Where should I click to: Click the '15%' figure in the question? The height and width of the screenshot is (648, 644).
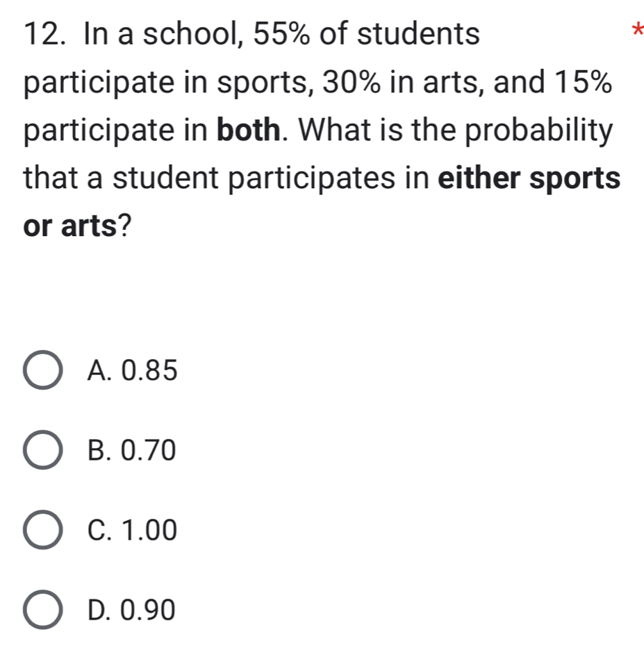click(x=580, y=82)
